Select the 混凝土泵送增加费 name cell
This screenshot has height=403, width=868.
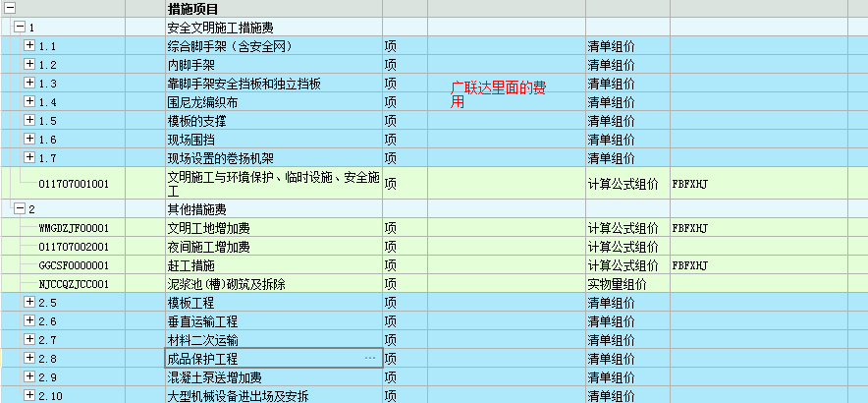pos(274,377)
